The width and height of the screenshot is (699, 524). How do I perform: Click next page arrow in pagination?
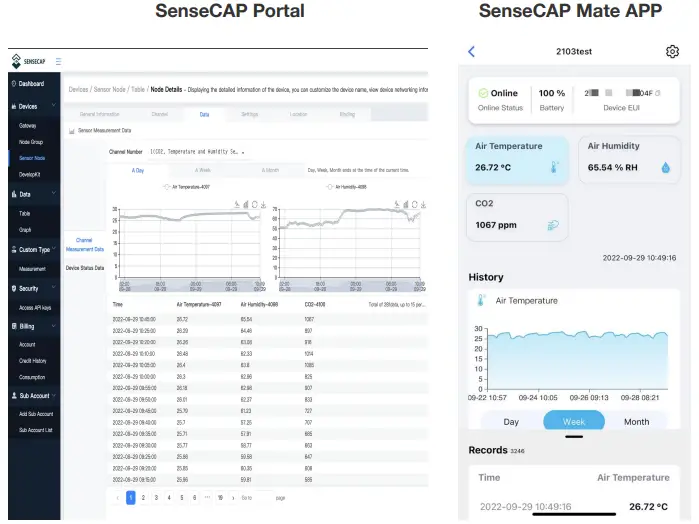(233, 498)
